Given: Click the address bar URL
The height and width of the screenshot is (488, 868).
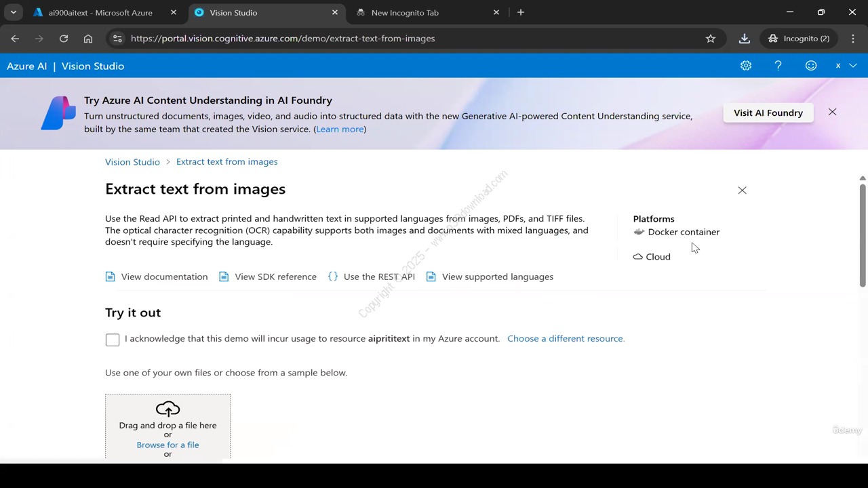Looking at the screenshot, I should pos(283,39).
